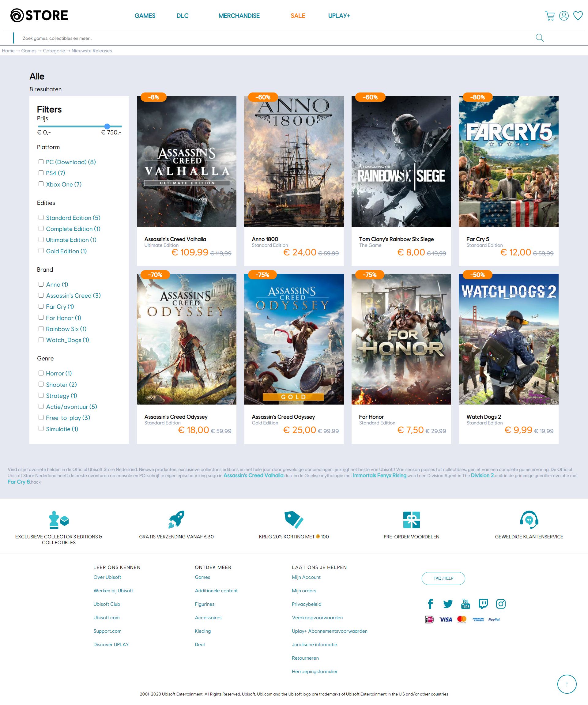Go to the SALE menu item
The width and height of the screenshot is (588, 705).
pyautogui.click(x=298, y=16)
